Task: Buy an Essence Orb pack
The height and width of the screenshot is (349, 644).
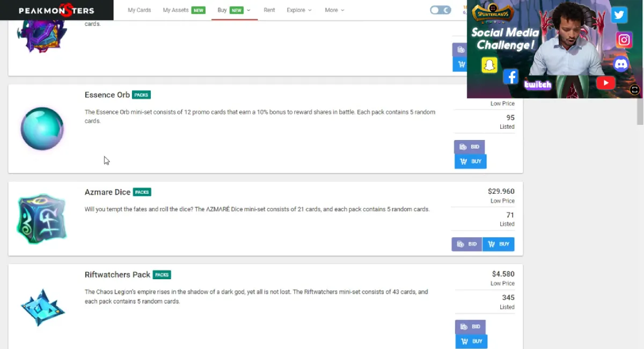Action: pyautogui.click(x=471, y=161)
